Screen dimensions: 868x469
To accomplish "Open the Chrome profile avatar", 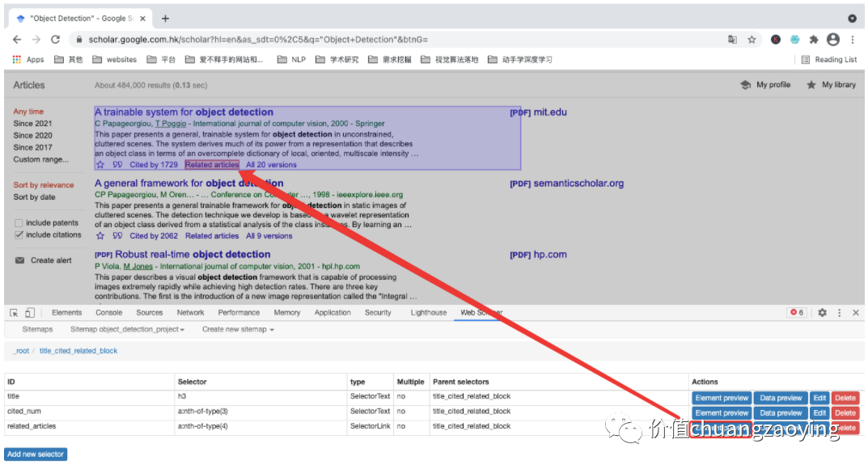I will pos(833,40).
